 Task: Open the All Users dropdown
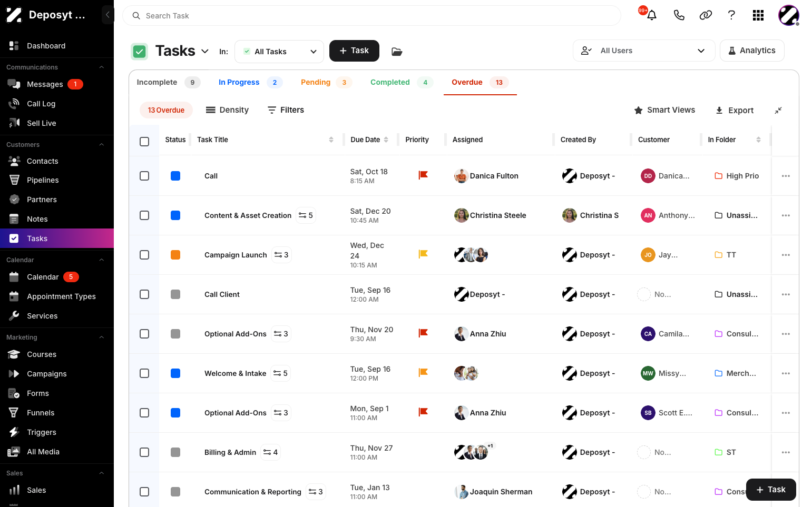pyautogui.click(x=643, y=51)
